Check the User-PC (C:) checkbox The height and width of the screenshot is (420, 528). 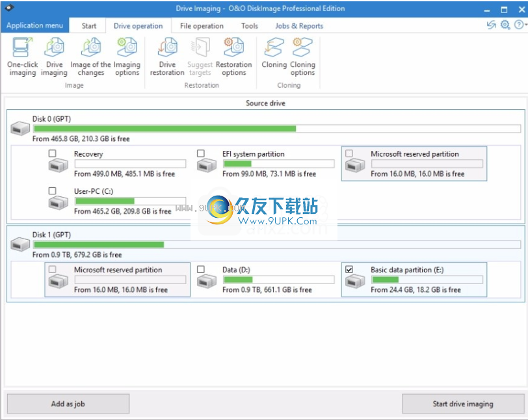click(x=52, y=191)
